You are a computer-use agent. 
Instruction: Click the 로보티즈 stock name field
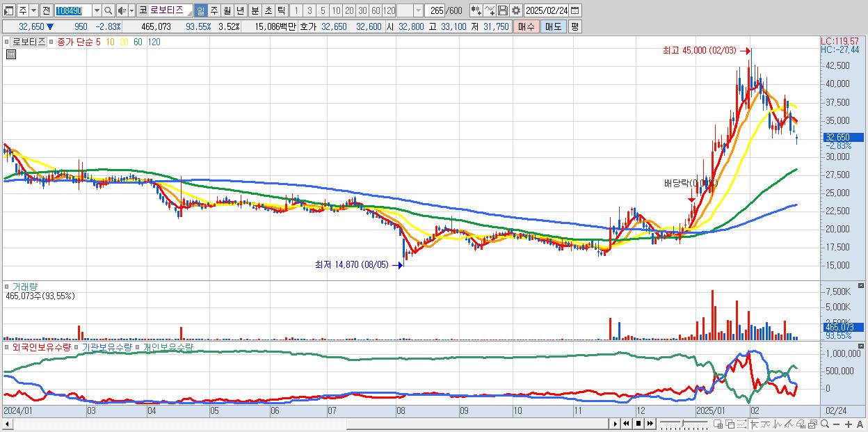[170, 10]
